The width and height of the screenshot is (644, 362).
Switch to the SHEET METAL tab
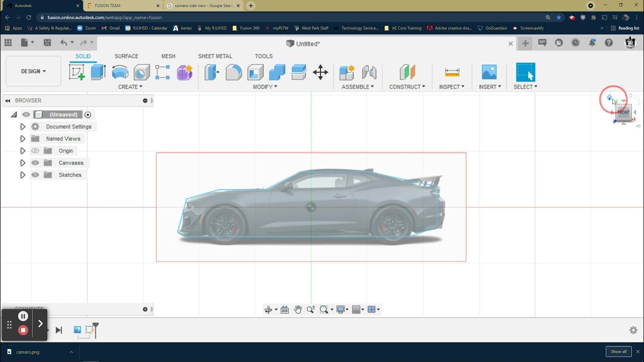pyautogui.click(x=215, y=56)
